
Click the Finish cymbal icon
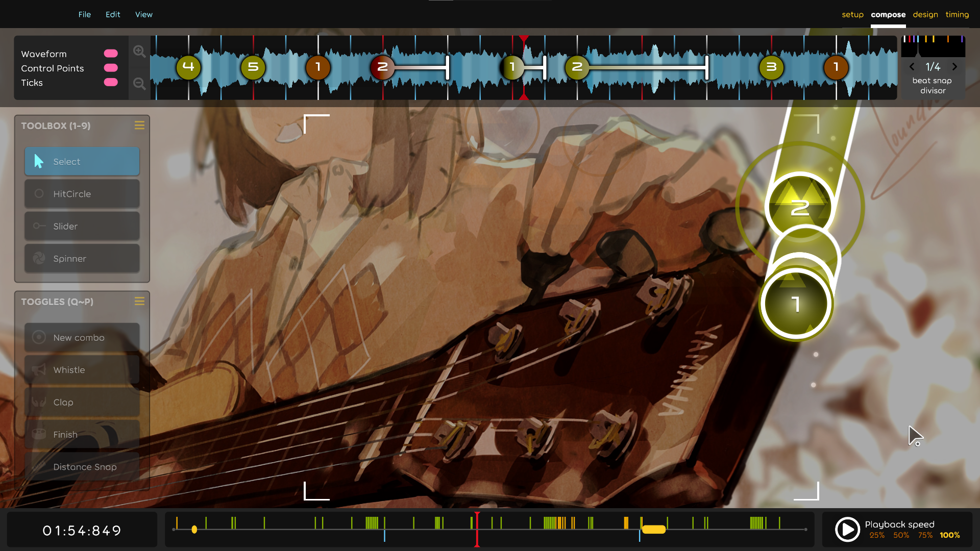[39, 434]
